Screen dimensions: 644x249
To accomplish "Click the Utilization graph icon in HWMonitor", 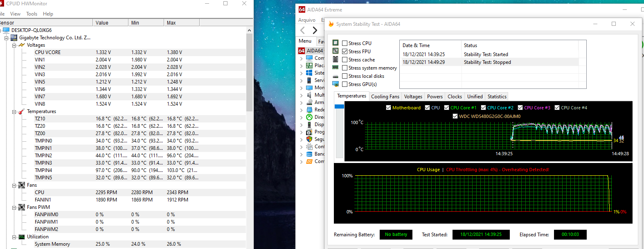I will (22, 237).
